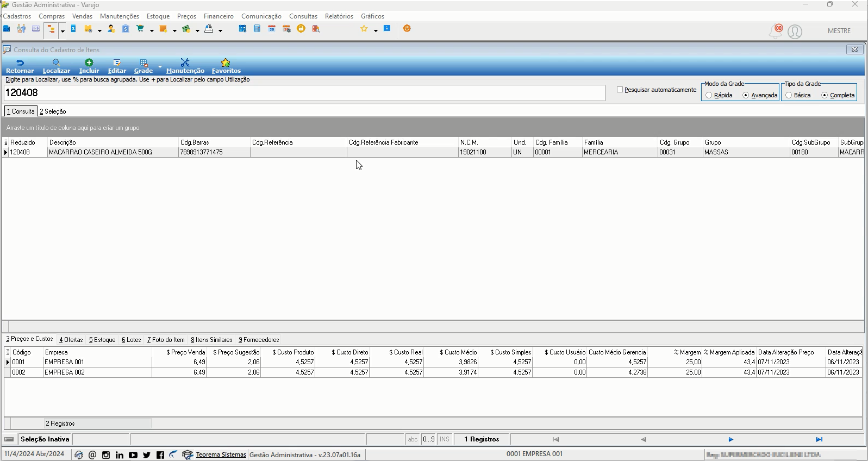Expand the Grade dropdown arrow

[x=160, y=66]
